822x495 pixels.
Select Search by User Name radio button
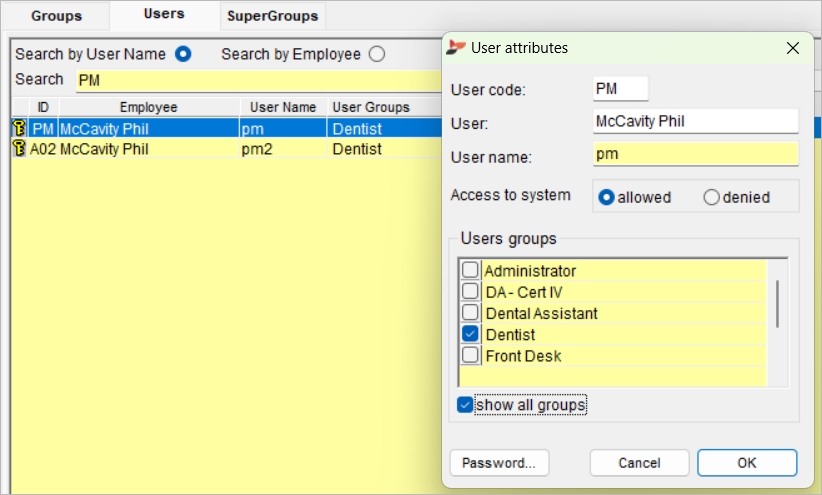click(183, 54)
